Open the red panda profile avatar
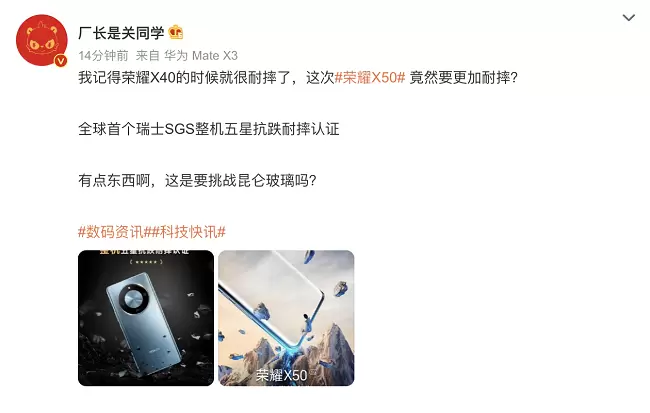 (x=41, y=40)
